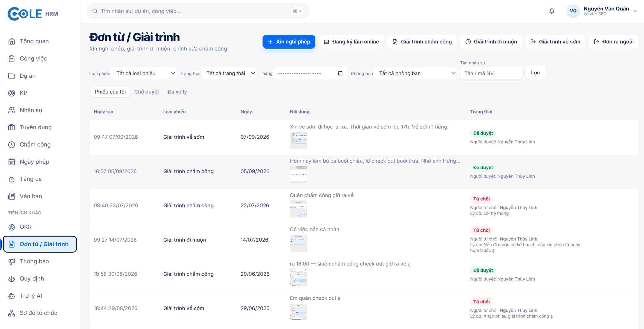Click Giải trình về sớm button
Image resolution: width=644 pixels, height=329 pixels.
click(555, 42)
